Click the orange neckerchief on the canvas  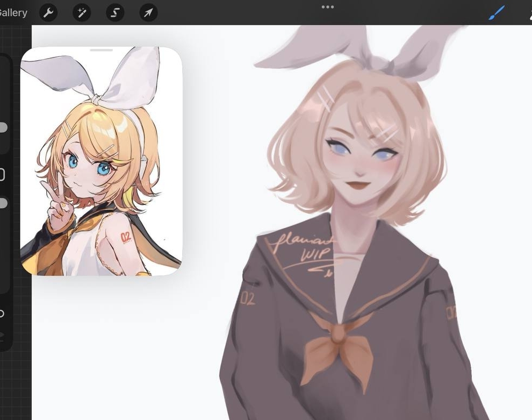click(x=337, y=344)
